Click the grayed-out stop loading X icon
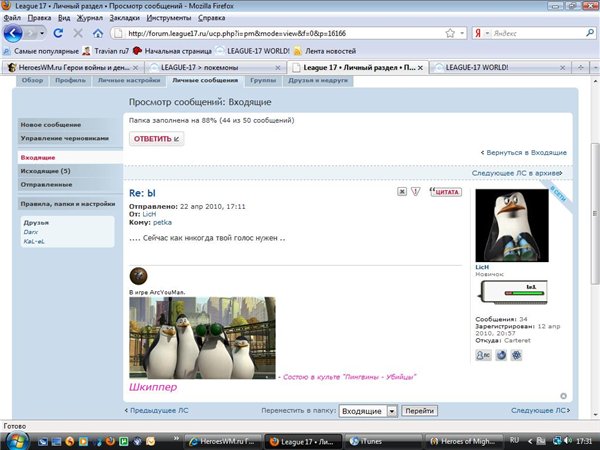This screenshot has height=450, width=600. pos(78,33)
